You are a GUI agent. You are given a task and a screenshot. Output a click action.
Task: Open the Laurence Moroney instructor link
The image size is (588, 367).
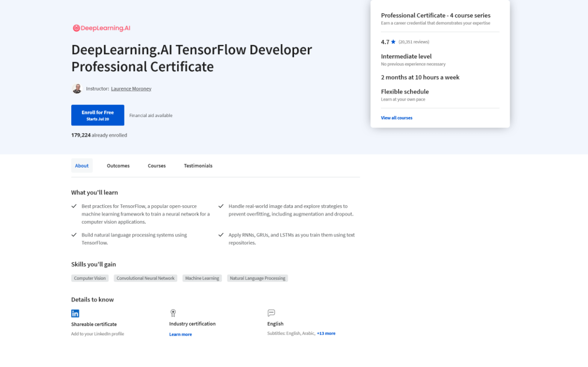point(131,88)
